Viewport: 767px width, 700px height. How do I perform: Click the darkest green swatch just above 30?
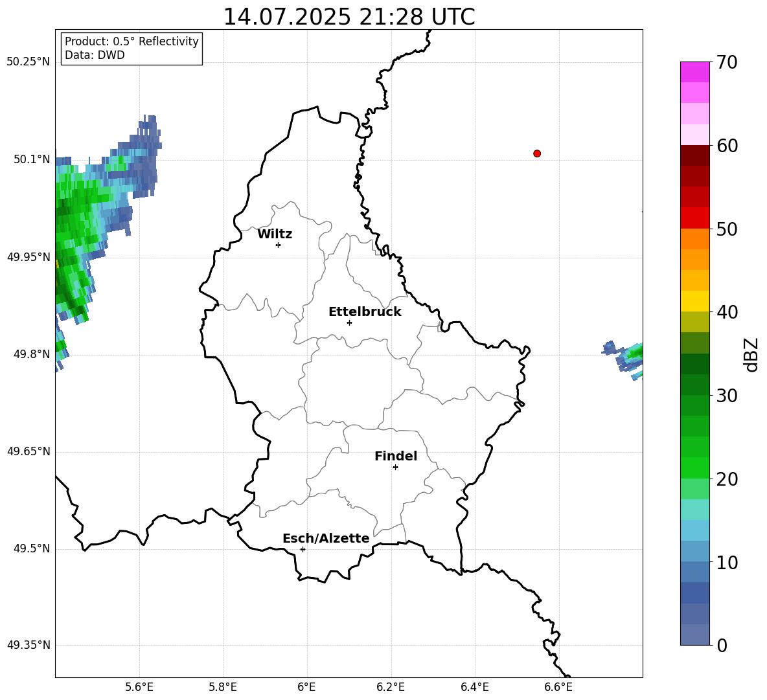[x=695, y=364]
